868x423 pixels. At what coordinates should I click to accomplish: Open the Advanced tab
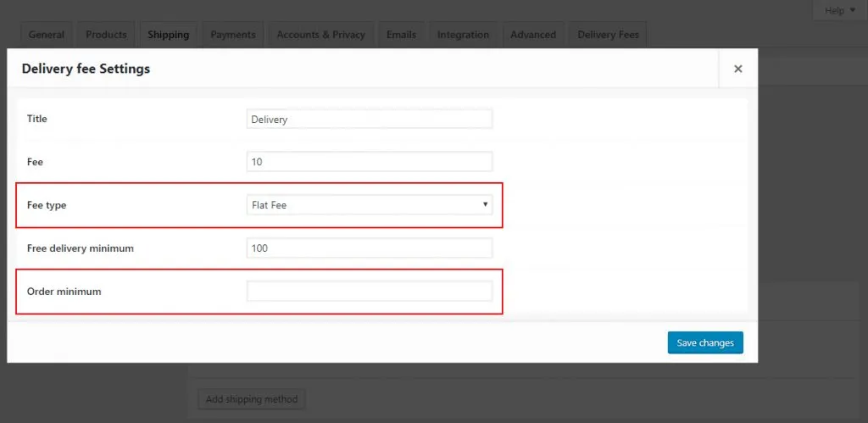tap(533, 35)
